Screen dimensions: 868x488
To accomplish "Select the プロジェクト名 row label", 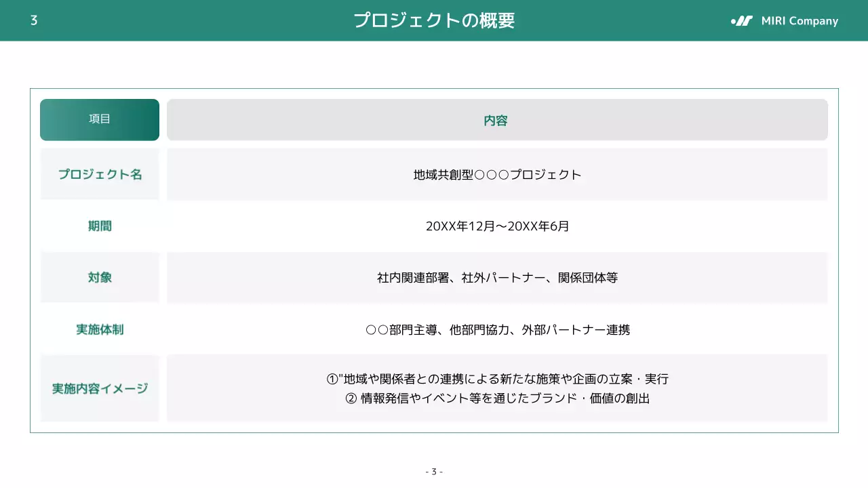I will (99, 174).
